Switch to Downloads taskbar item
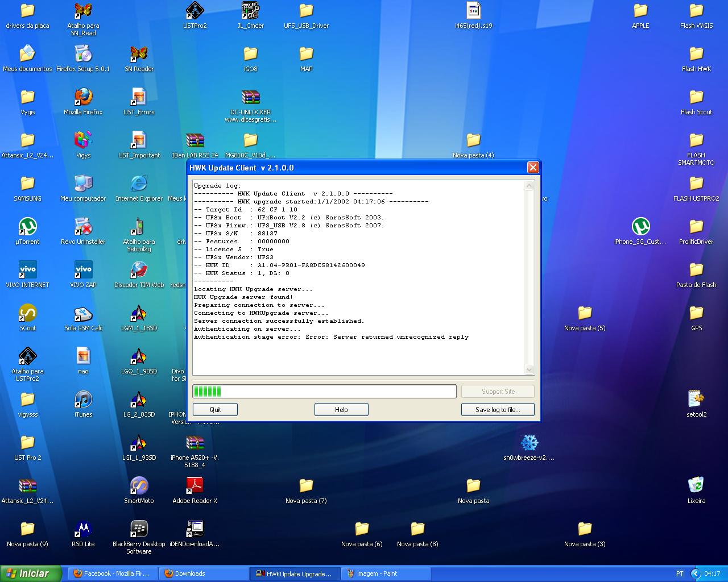This screenshot has width=728, height=582. (x=203, y=573)
